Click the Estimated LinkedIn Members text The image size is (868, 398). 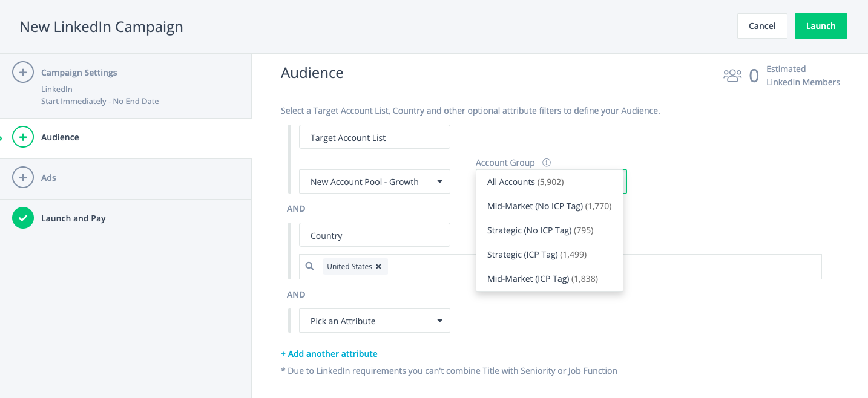(803, 76)
